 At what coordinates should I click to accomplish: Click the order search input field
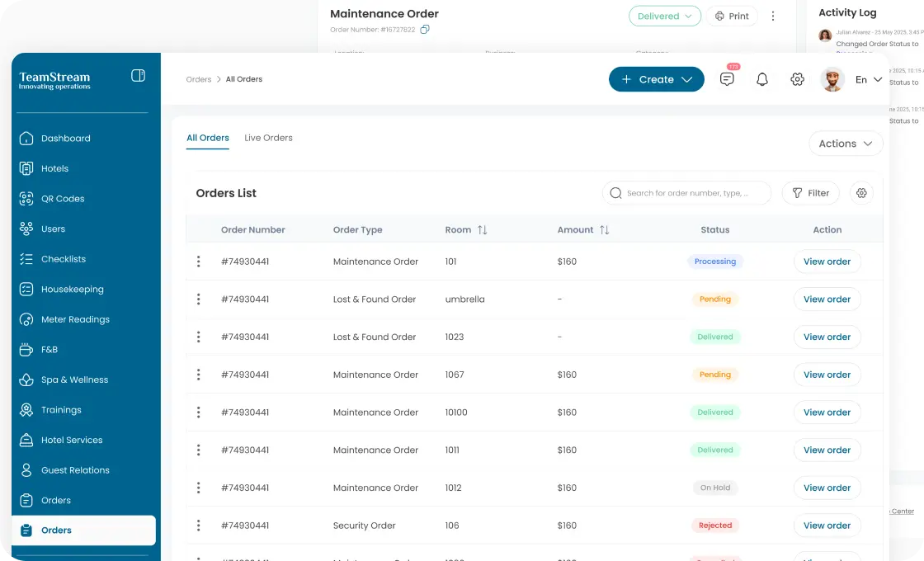click(x=686, y=193)
